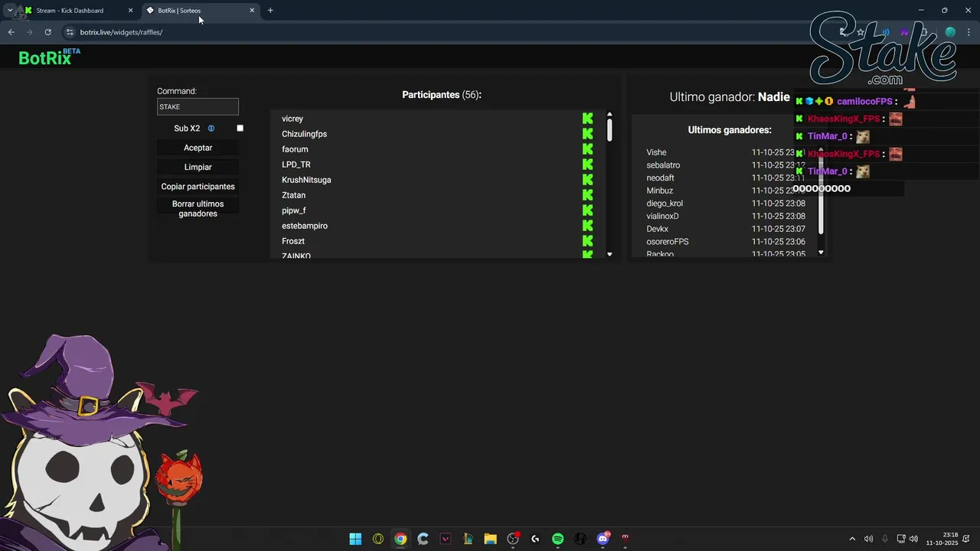Click the Kick icon next to pipw_f
The height and width of the screenshot is (551, 980).
pyautogui.click(x=587, y=210)
